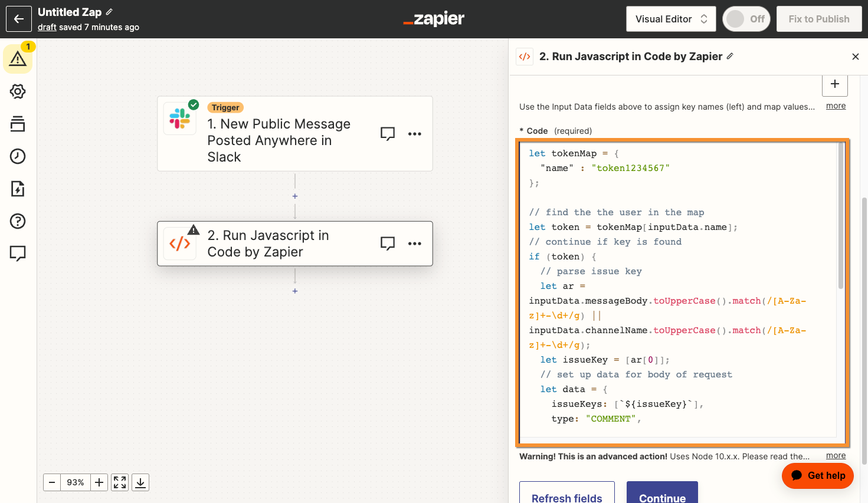Add a step after Run Javascript
This screenshot has height=503, width=868.
click(x=295, y=291)
